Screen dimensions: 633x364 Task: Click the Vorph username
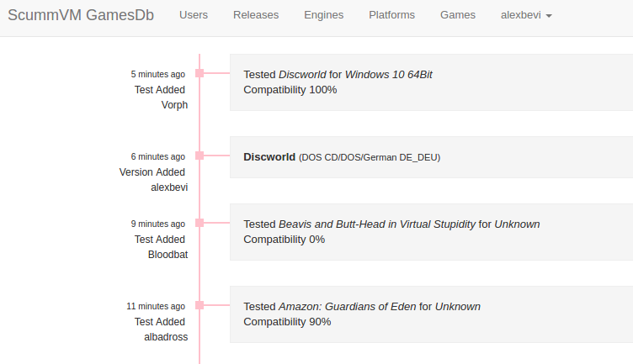174,105
